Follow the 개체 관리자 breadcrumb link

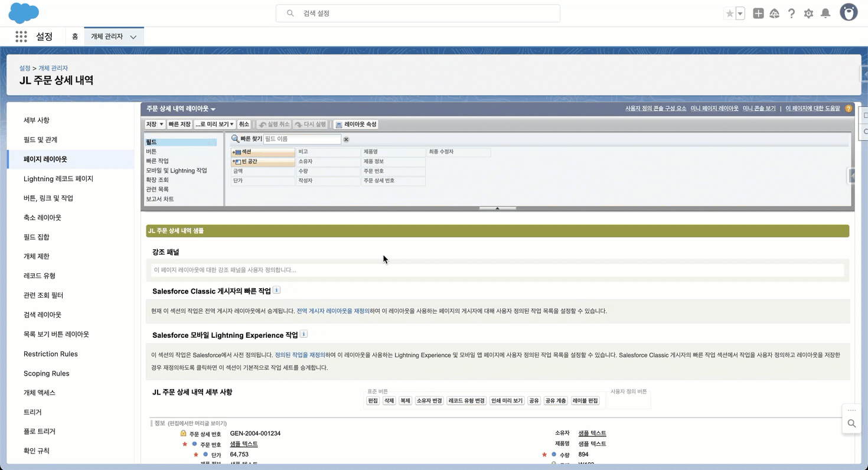53,68
